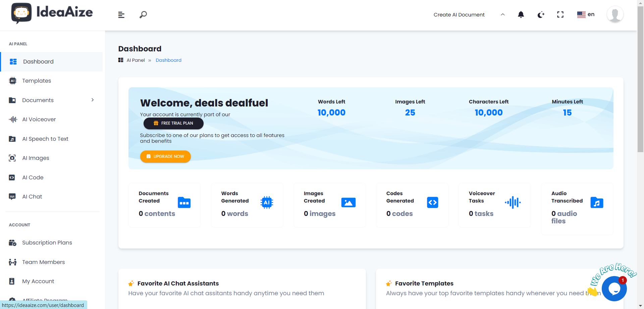644x309 pixels.
Task: Toggle dark mode with the moon icon
Action: click(540, 14)
